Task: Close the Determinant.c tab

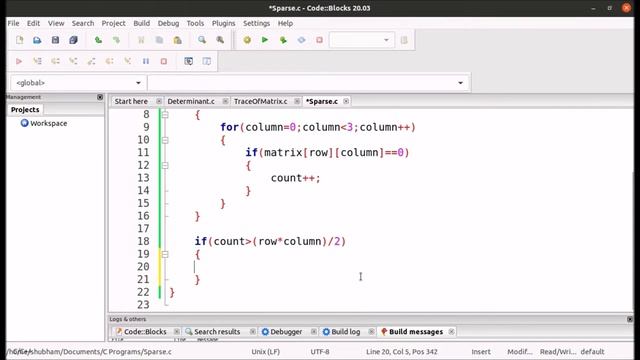Action: click(x=225, y=101)
